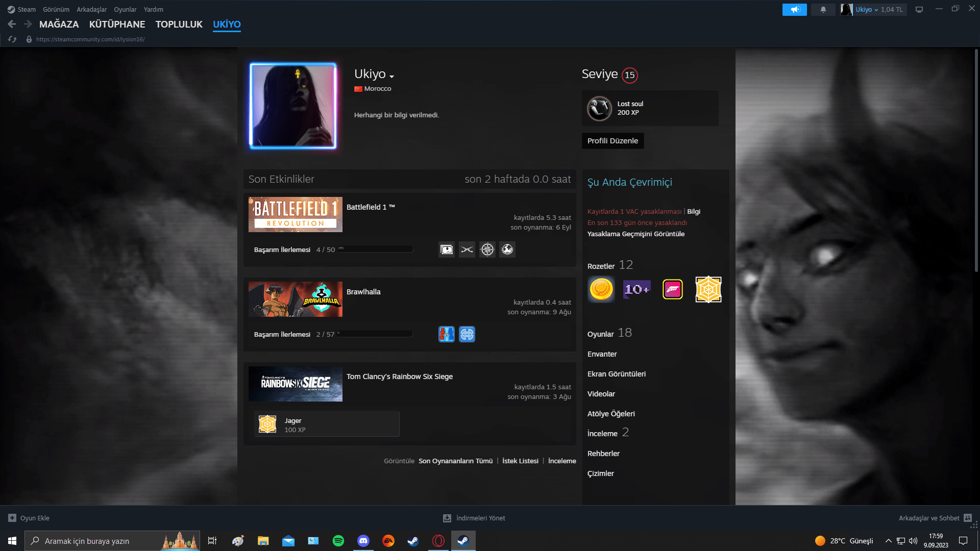Switch to the KÜTÜPHANE tab
The height and width of the screenshot is (551, 980).
[117, 24]
